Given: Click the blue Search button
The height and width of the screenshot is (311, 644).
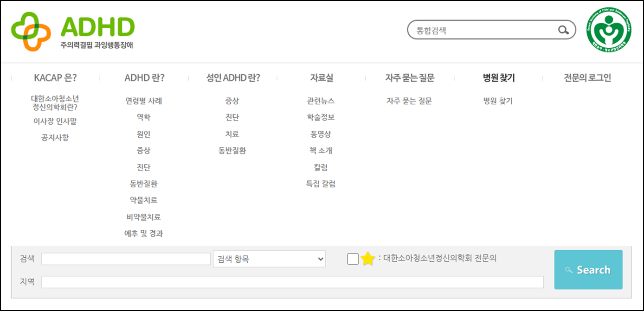Looking at the screenshot, I should pos(588,270).
